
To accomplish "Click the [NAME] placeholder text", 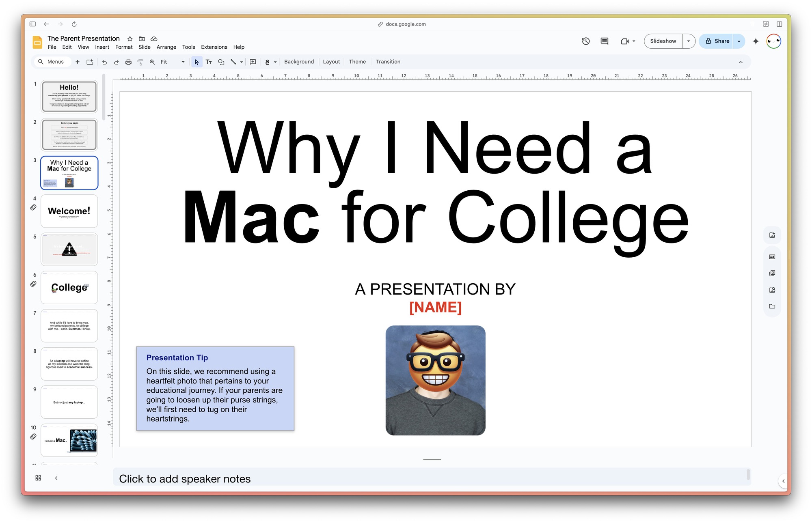I will [435, 307].
